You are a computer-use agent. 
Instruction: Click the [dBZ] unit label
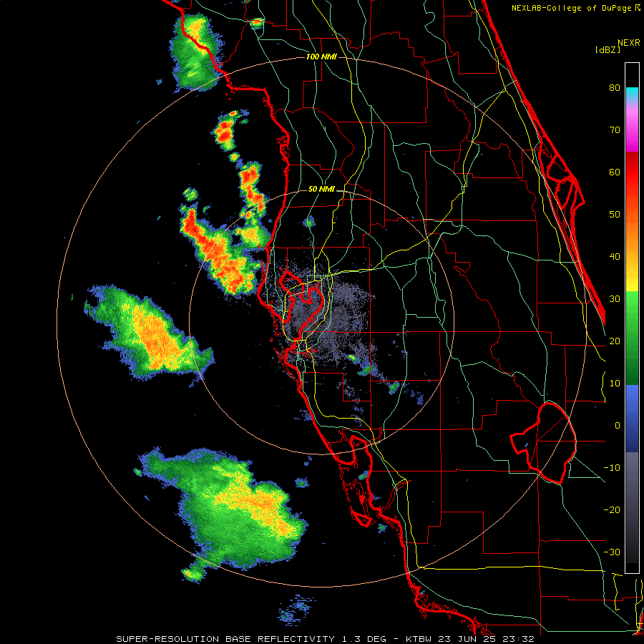pos(608,50)
